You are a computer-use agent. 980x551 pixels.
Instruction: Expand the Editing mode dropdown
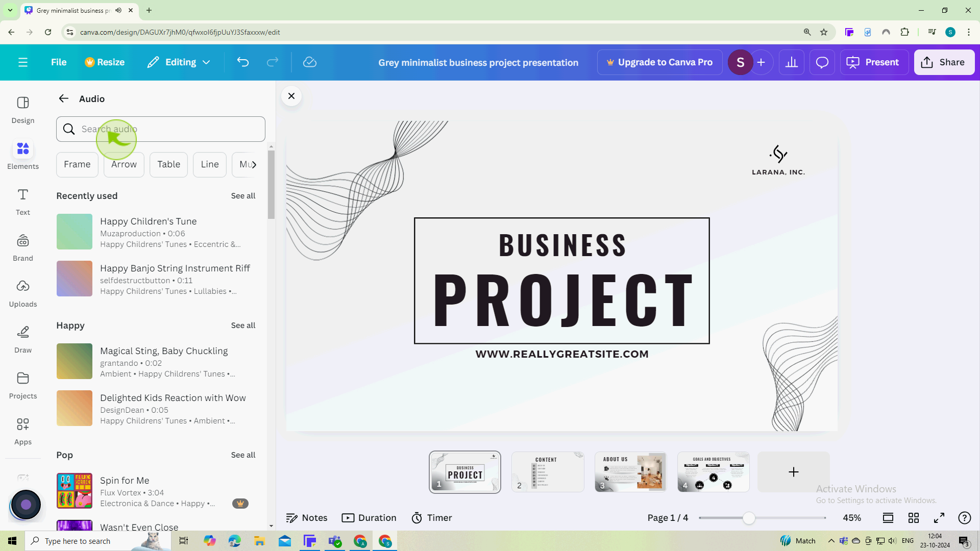(179, 62)
